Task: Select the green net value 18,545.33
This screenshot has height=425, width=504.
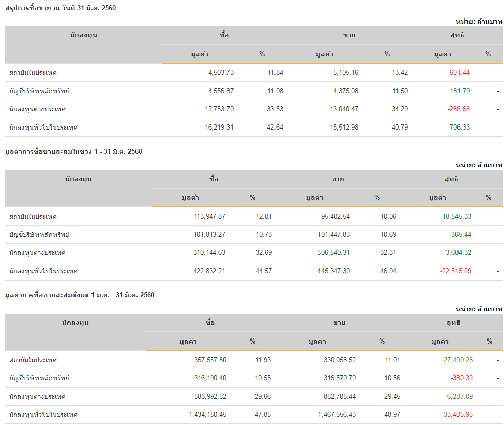Action: 456,216
